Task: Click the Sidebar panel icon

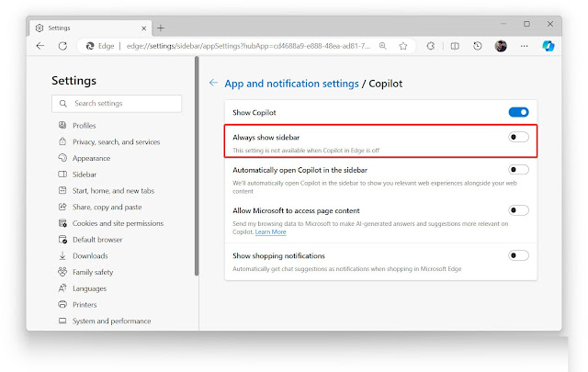Action: 62,174
